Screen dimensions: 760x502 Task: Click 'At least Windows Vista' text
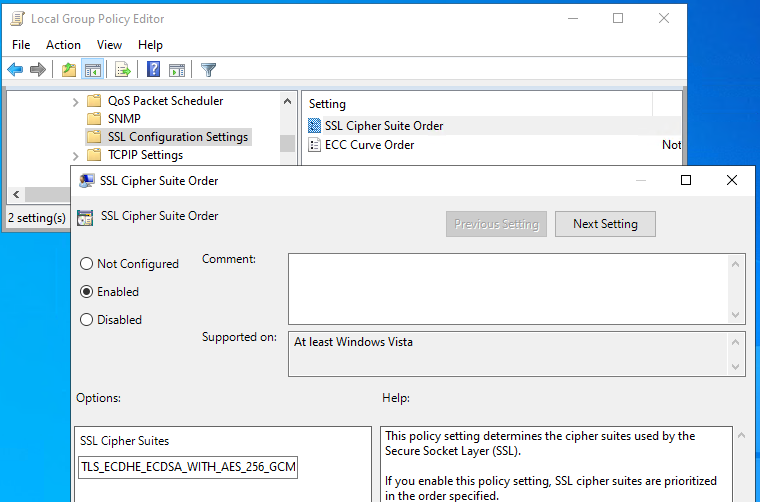point(353,342)
